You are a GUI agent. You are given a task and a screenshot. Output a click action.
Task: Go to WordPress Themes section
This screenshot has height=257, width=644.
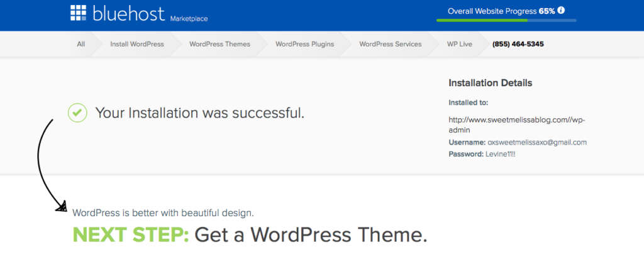tap(219, 44)
